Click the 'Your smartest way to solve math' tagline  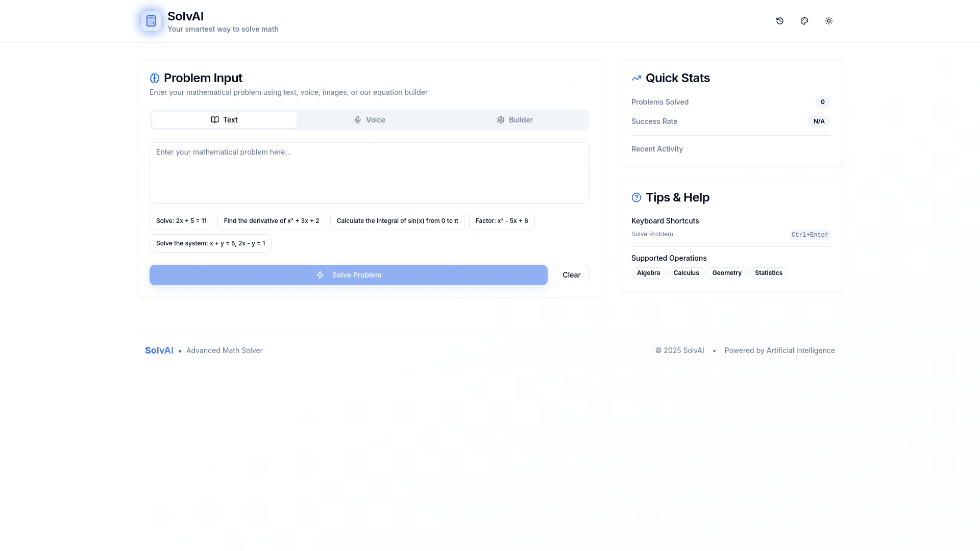(x=223, y=29)
